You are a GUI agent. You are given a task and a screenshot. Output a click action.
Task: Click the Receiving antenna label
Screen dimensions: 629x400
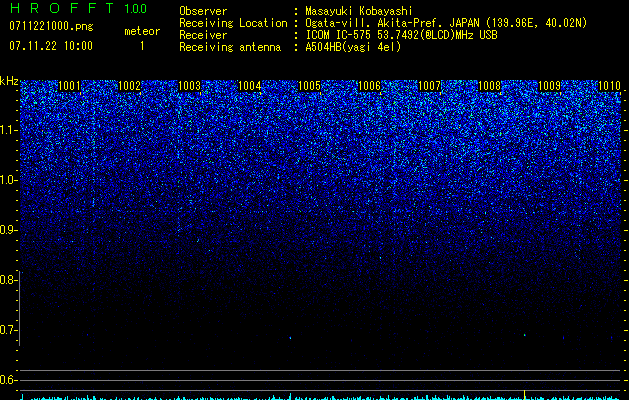point(230,47)
